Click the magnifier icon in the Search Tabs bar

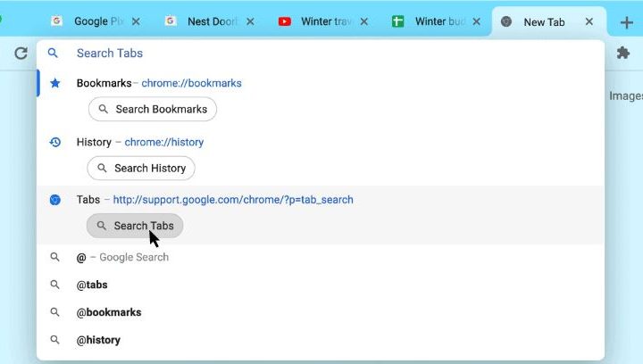click(x=53, y=53)
